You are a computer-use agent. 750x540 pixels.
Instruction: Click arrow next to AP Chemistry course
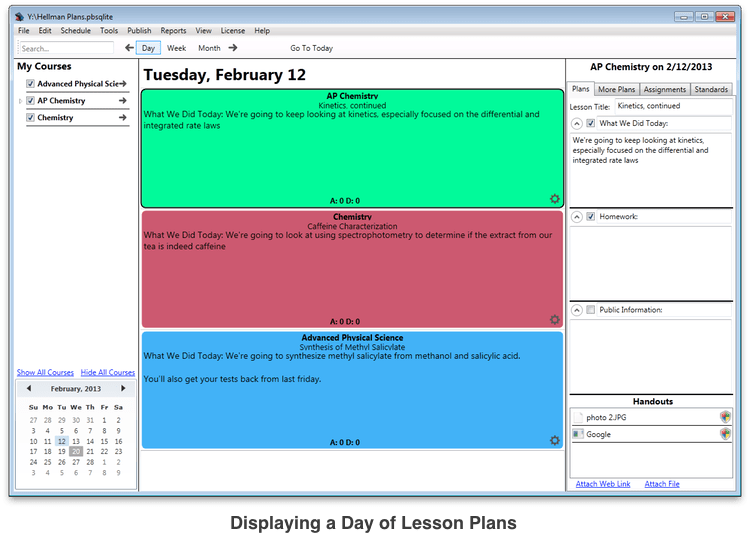click(123, 100)
